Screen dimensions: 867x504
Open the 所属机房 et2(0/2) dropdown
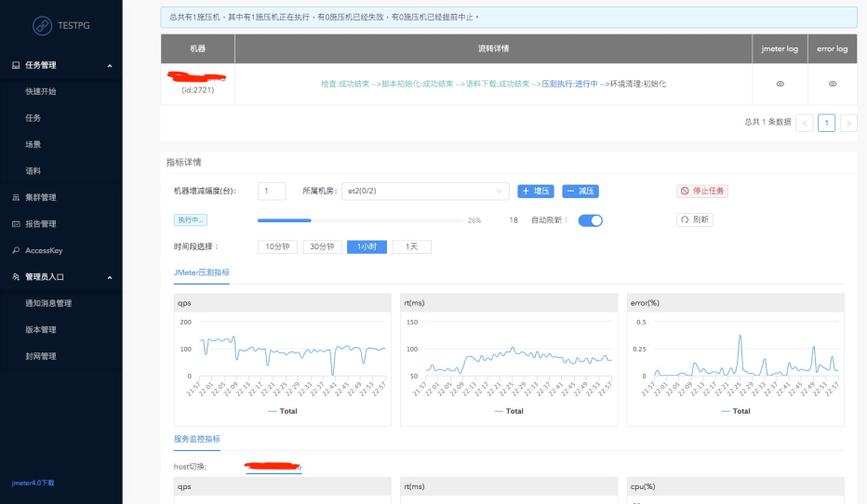(x=424, y=192)
